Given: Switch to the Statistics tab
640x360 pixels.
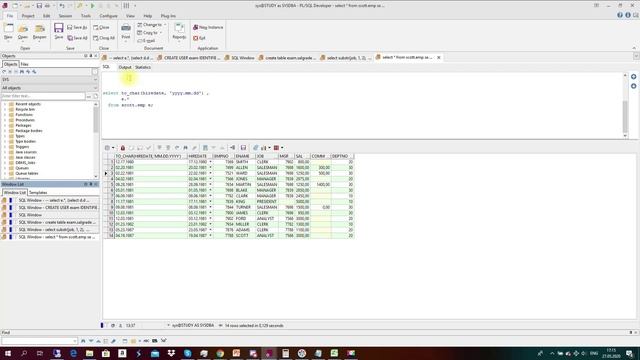Looking at the screenshot, I should point(143,67).
